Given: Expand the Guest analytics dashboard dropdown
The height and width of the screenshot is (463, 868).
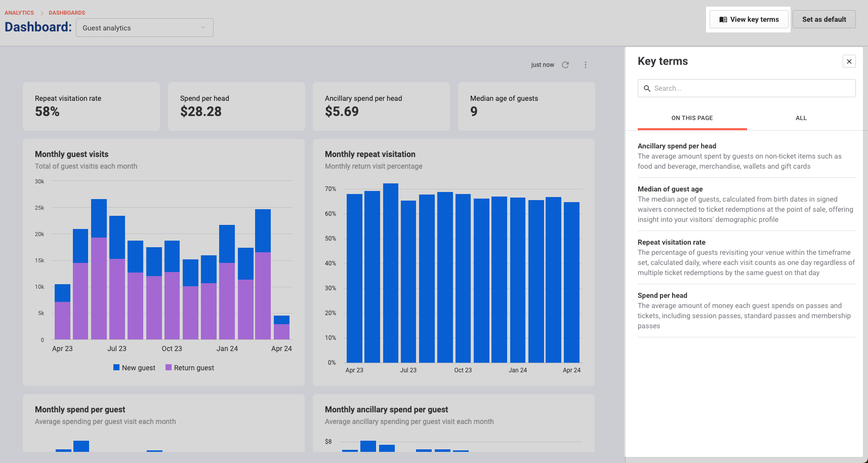Looking at the screenshot, I should pos(145,28).
